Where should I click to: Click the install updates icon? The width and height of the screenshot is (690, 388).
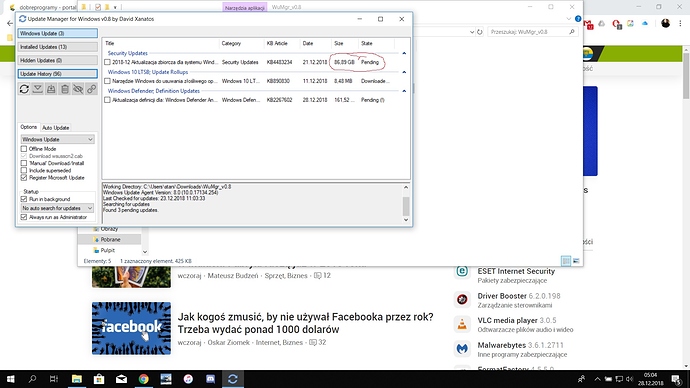[51, 89]
